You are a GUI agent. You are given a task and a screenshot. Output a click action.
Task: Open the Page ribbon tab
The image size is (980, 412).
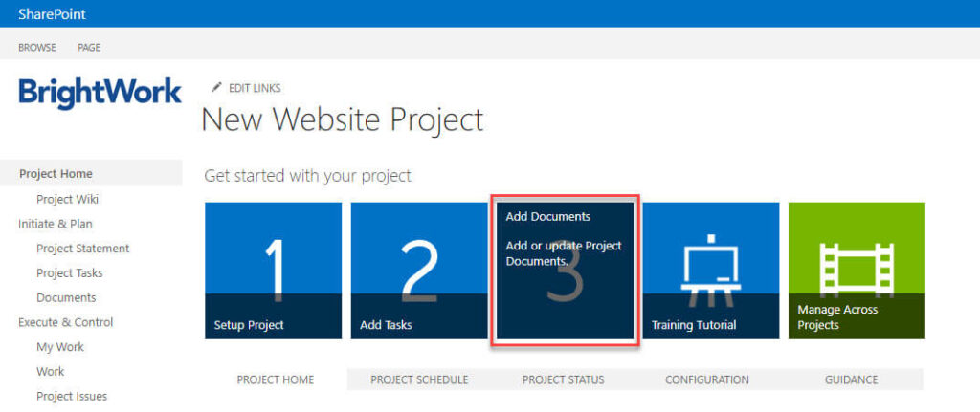coord(89,48)
